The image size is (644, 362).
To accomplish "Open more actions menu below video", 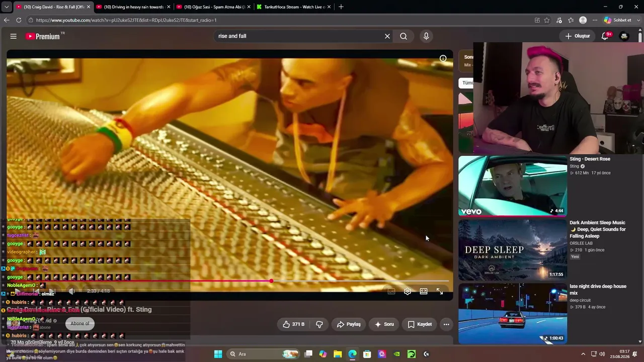I will pyautogui.click(x=446, y=324).
